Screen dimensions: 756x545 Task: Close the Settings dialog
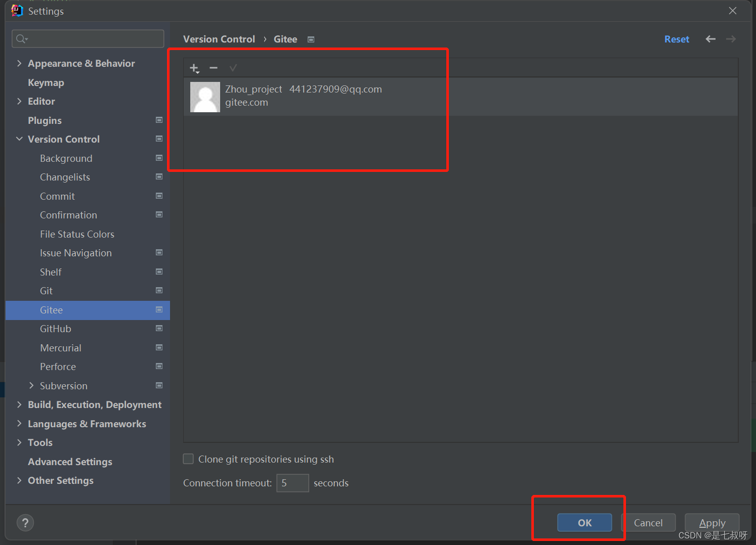732,11
